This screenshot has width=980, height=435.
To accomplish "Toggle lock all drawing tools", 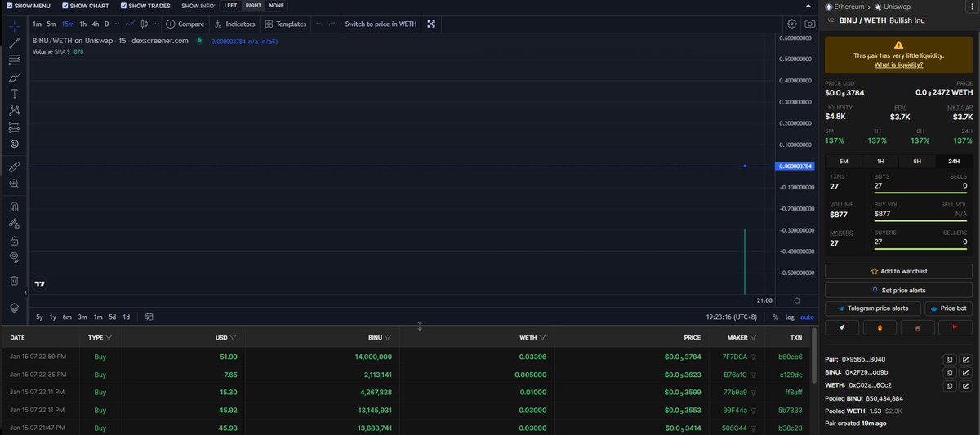I will 14,241.
